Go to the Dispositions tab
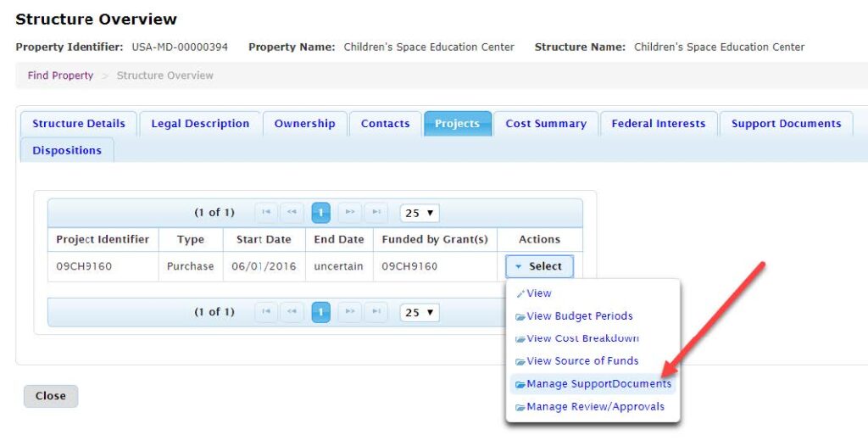868x446 pixels. 67,151
